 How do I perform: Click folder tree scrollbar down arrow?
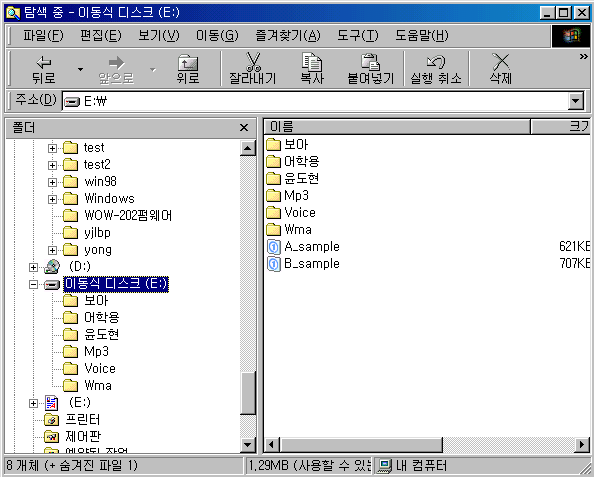pyautogui.click(x=248, y=445)
